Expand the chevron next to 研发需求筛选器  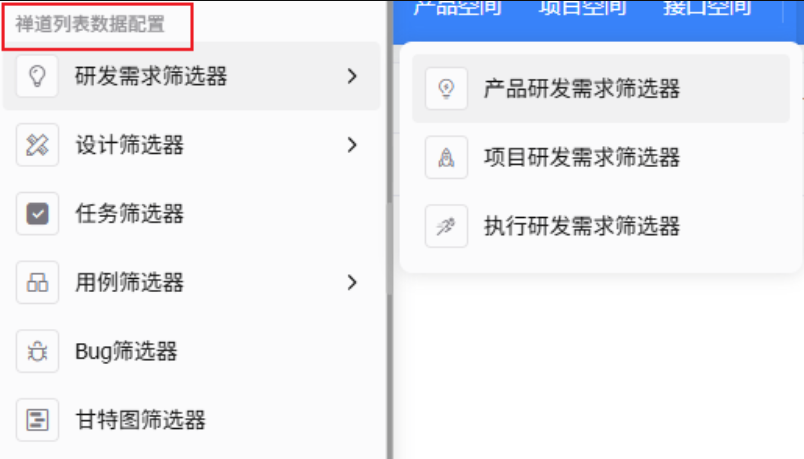[x=352, y=76]
